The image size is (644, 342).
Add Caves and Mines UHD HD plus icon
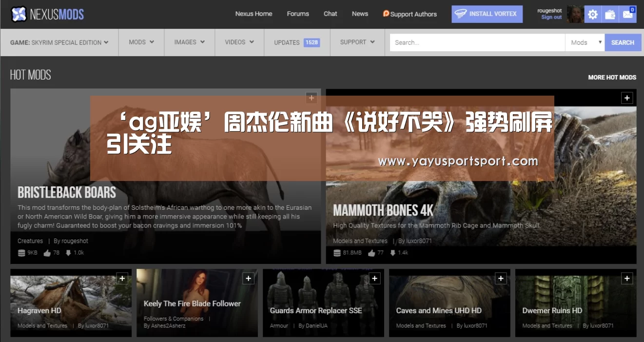point(501,279)
